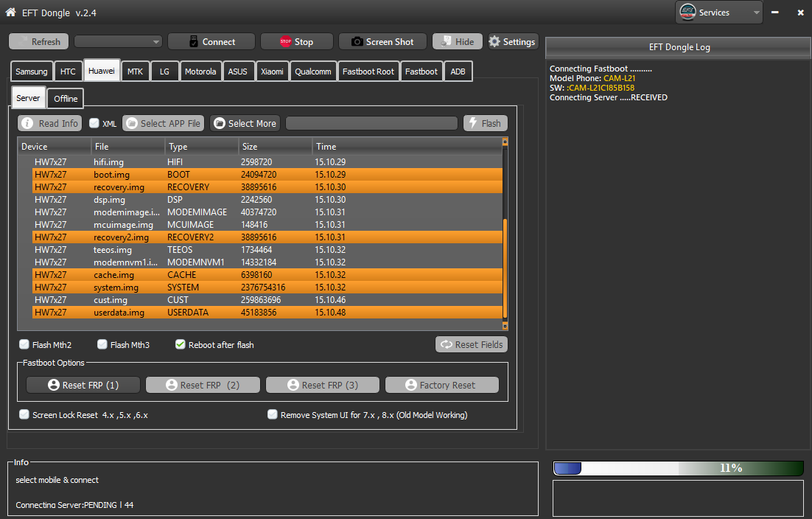Select the Server sub-tab
This screenshot has height=519, width=812.
coord(28,98)
